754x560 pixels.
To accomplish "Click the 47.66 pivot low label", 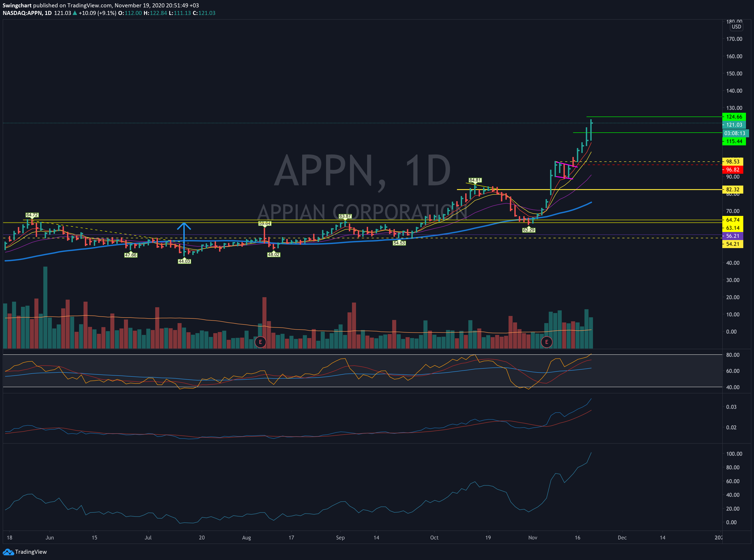I will [130, 255].
